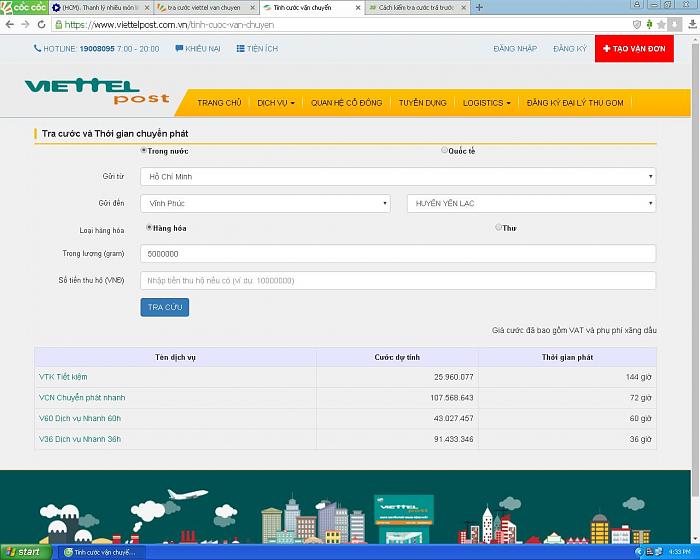
Task: Open ĐĂNG KÝ ĐẠI LÝ THU GOM menu
Action: [x=575, y=103]
